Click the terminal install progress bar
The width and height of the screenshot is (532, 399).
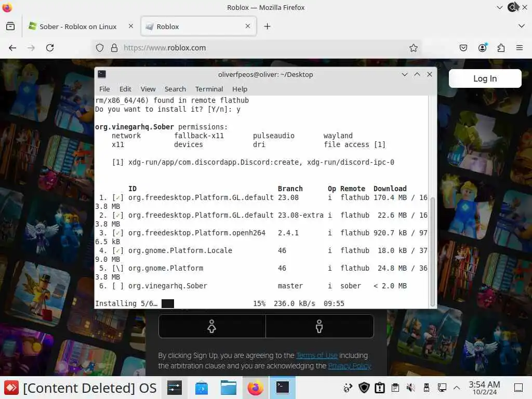[x=168, y=303]
